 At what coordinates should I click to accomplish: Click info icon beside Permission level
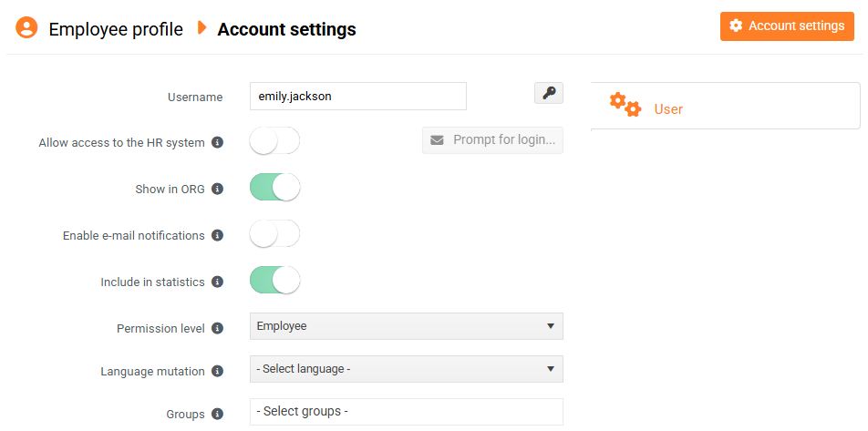tap(217, 328)
